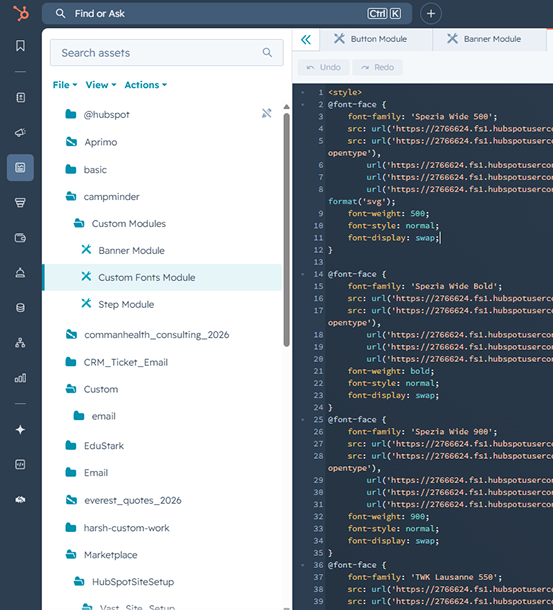Screen dimensions: 553x610
Task: Click the Redo button
Action: 377,67
